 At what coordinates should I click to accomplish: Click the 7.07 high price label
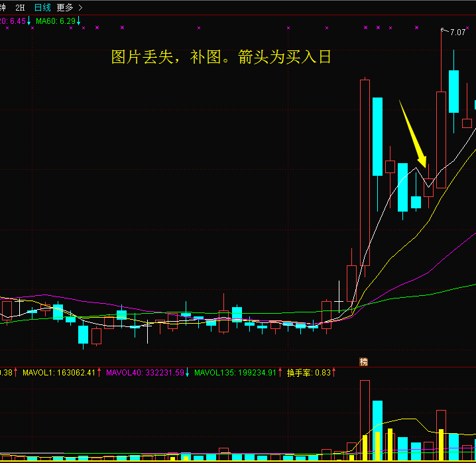457,33
